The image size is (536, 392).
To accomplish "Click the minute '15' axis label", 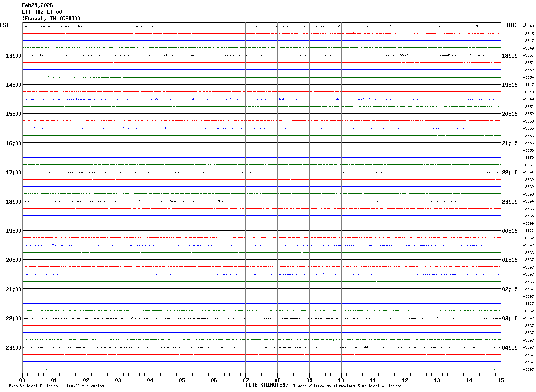I will point(501,380).
